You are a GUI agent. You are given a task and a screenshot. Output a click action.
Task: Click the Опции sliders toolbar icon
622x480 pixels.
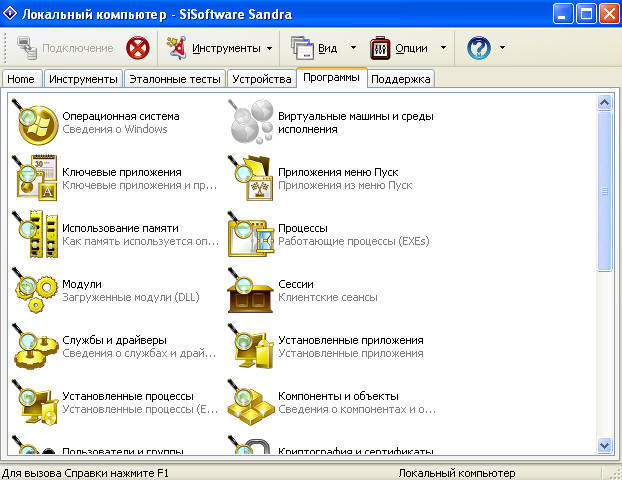click(380, 48)
